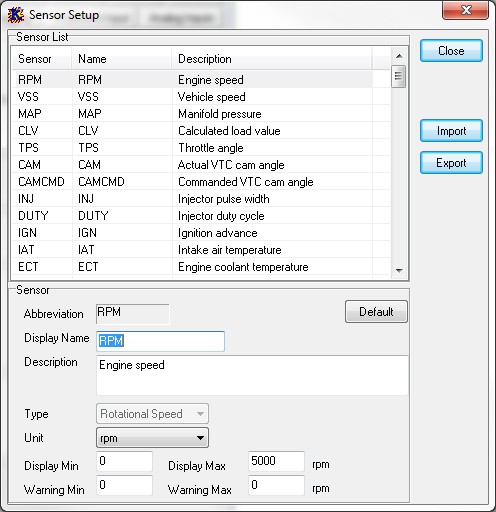The width and height of the screenshot is (496, 512).
Task: Select the IGN Ignition advance row
Action: (x=201, y=233)
